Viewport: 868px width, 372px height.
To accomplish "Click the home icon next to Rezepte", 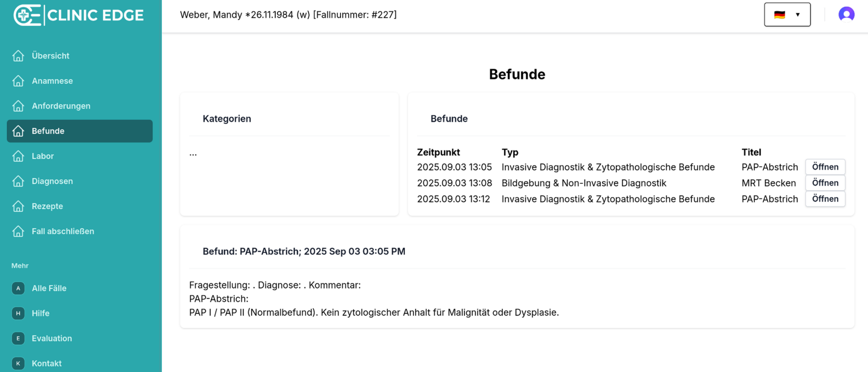I will pos(18,206).
